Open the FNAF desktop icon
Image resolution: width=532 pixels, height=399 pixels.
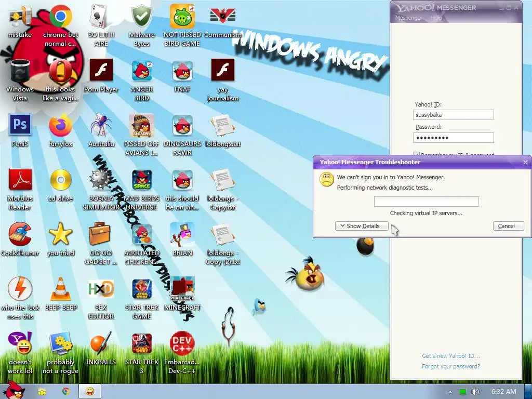pos(182,71)
